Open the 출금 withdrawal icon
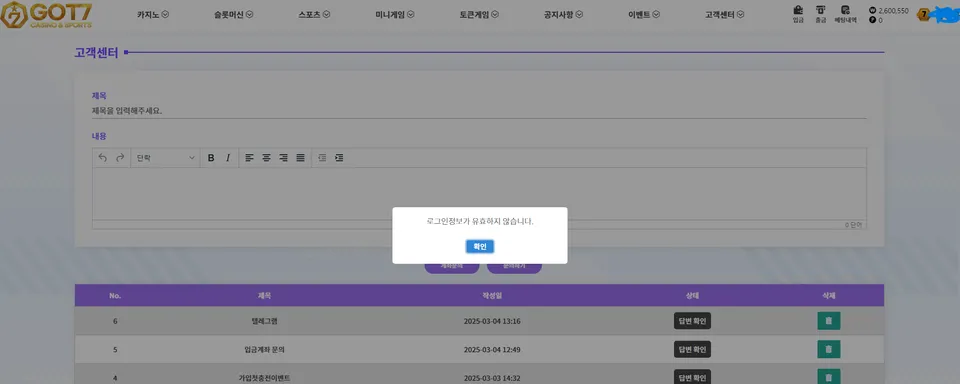The width and height of the screenshot is (960, 384). click(x=820, y=13)
